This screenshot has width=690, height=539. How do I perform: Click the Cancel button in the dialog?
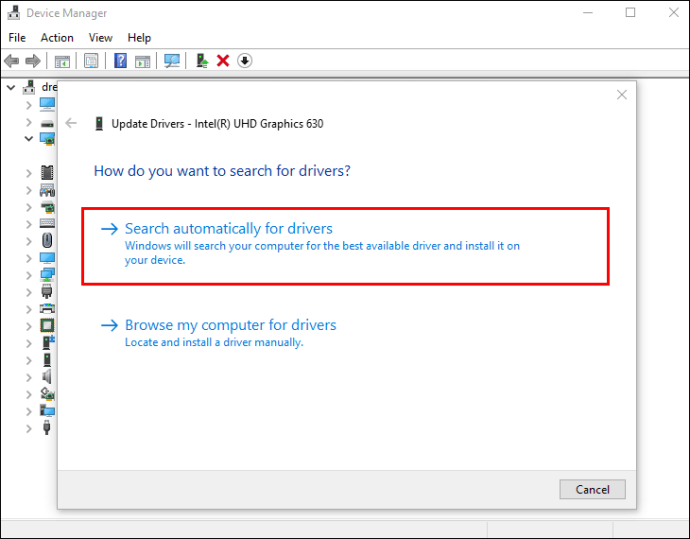pos(592,489)
